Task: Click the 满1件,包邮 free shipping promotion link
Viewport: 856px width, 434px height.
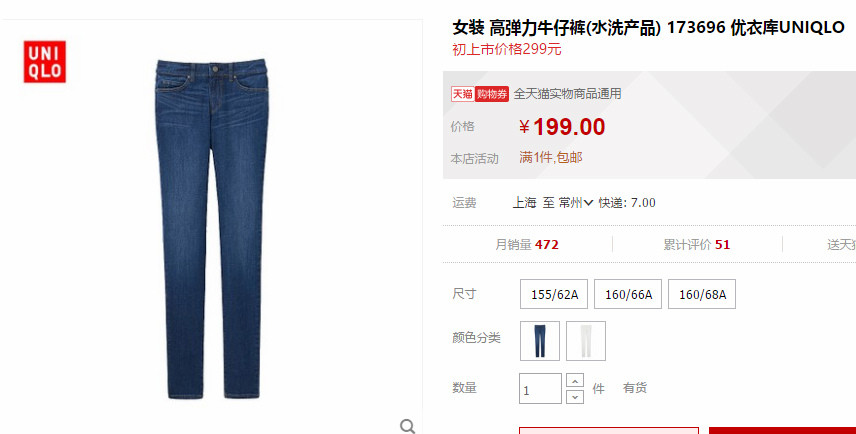Action: [551, 158]
